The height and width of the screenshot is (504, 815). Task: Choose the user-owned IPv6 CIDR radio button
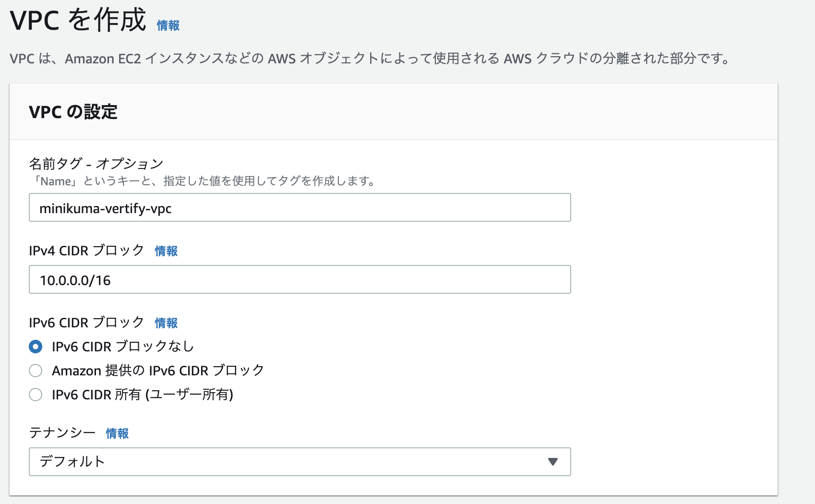click(35, 395)
